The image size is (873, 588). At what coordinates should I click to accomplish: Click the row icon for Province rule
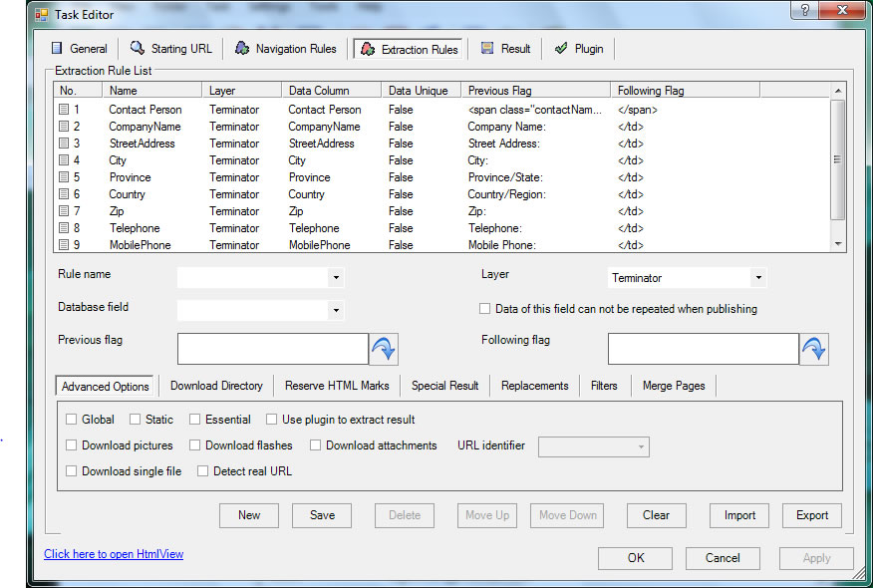tap(64, 177)
